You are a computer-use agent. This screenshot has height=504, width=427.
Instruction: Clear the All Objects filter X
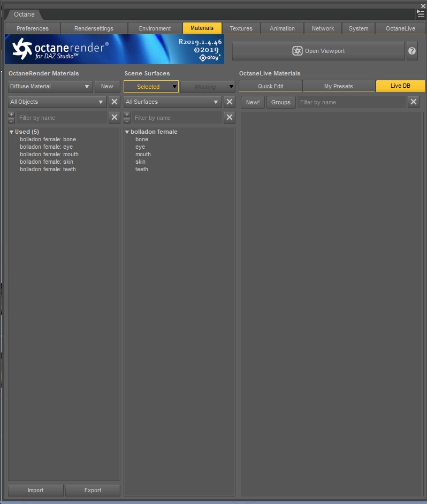[x=114, y=102]
